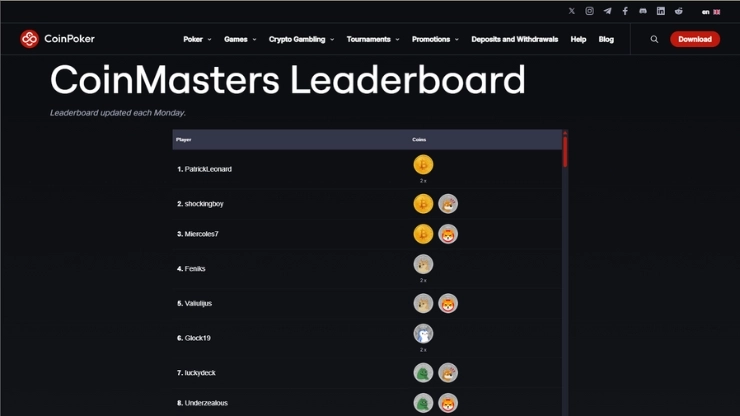Click shockingboy's grey Shiba coin

(448, 204)
